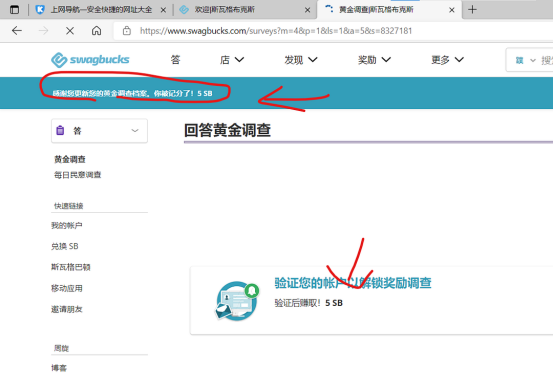Expand the 更多 navigation dropdown
The image size is (553, 375).
pyautogui.click(x=447, y=60)
